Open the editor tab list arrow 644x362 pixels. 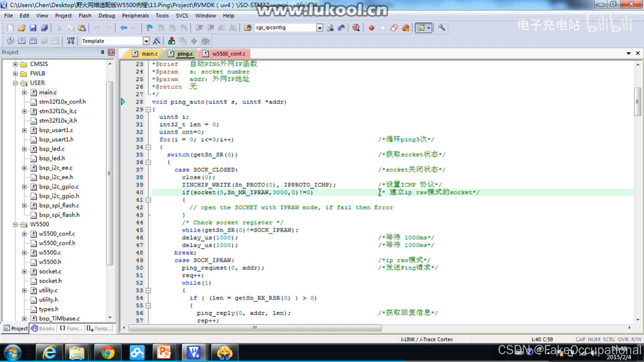pos(628,53)
